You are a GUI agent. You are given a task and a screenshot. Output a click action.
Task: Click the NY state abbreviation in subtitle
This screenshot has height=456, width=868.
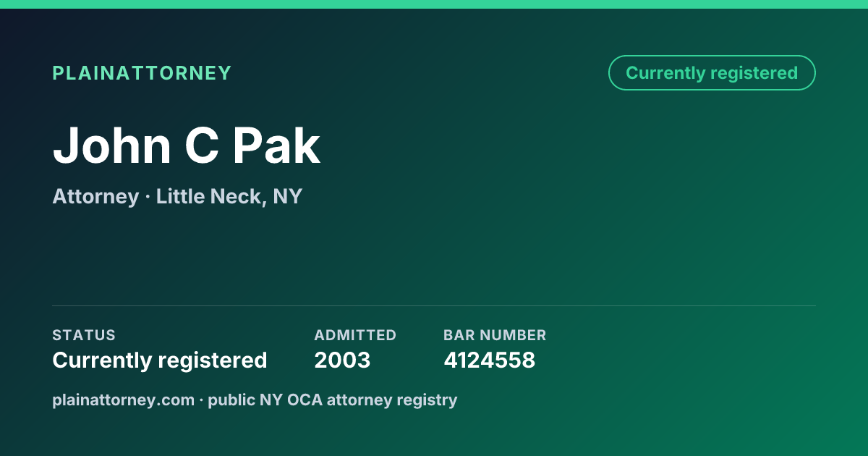coord(288,197)
